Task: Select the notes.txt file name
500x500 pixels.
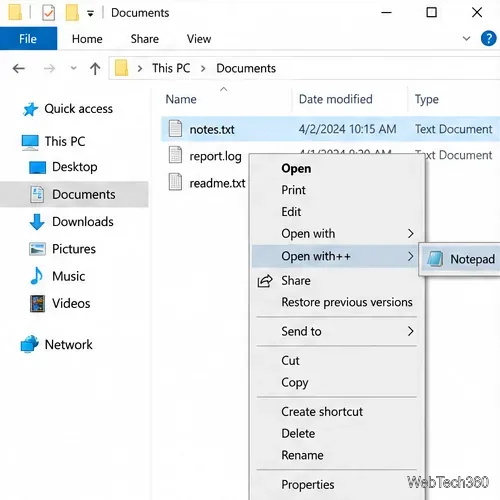Action: [x=212, y=129]
